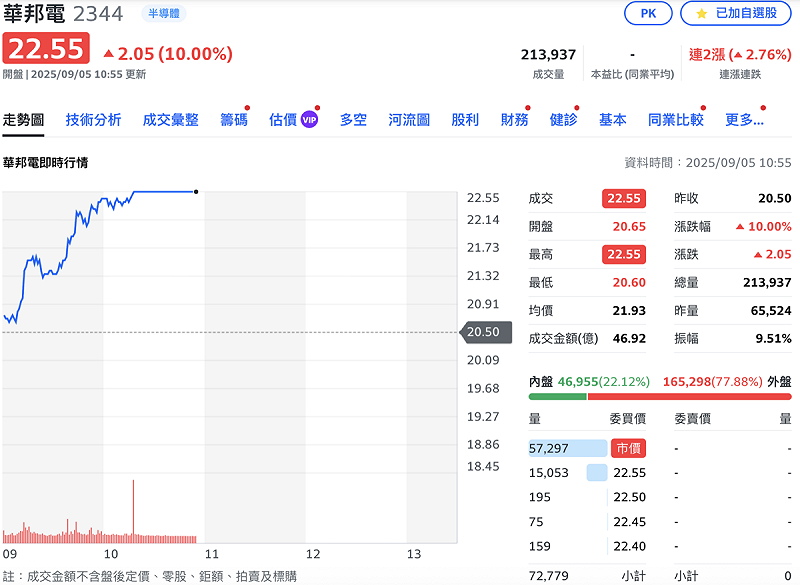Viewport: 800px width, 585px height.
Task: Click the 20.50 previous close marker on chart
Action: pyautogui.click(x=486, y=332)
